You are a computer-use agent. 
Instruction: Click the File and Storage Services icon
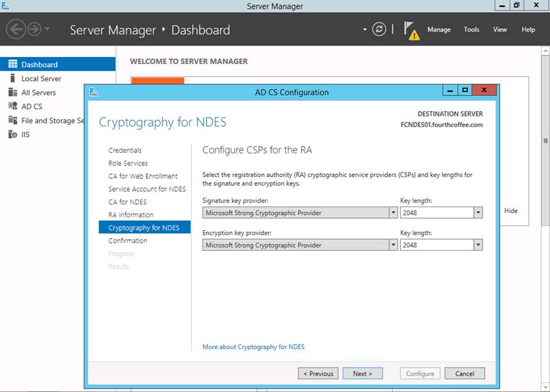coord(13,121)
